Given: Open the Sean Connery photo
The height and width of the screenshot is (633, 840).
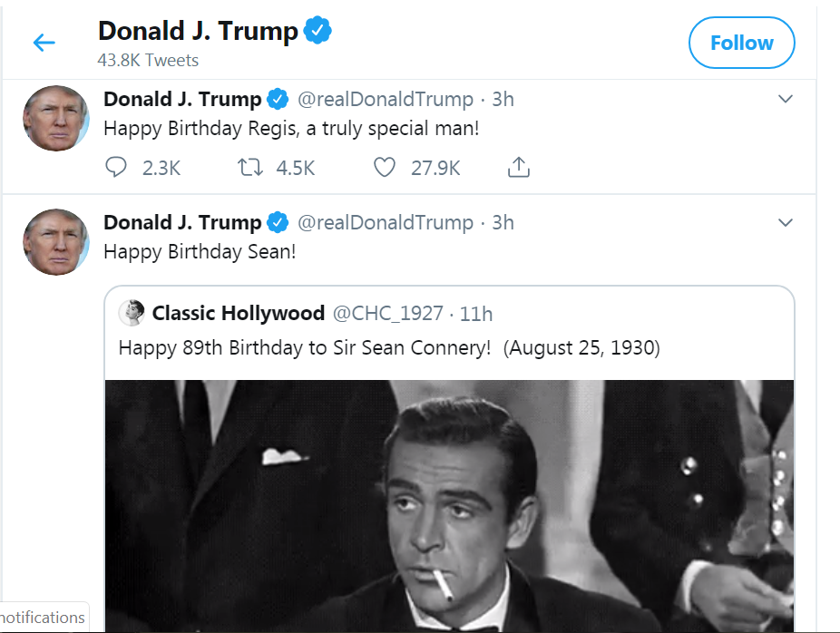Looking at the screenshot, I should pos(449,505).
